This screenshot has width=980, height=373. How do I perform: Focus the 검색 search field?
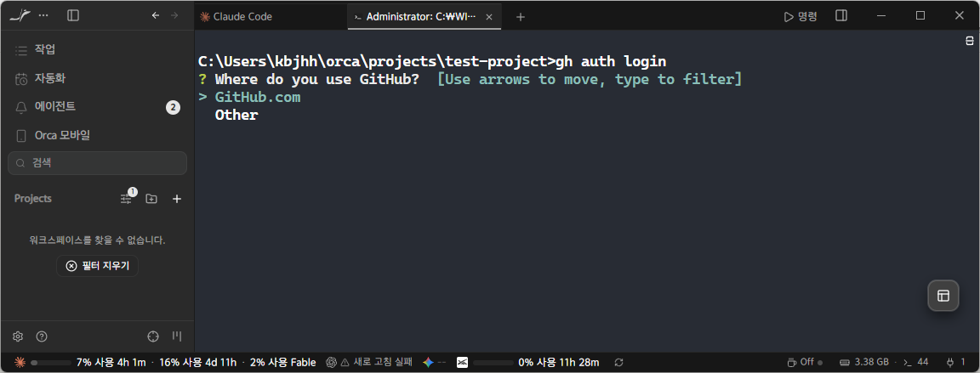97,163
